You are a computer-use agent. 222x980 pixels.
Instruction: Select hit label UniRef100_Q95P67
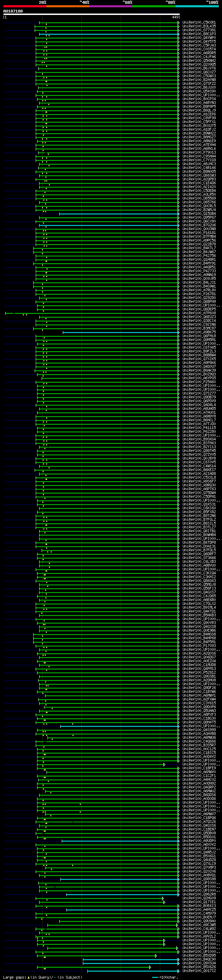199,218
